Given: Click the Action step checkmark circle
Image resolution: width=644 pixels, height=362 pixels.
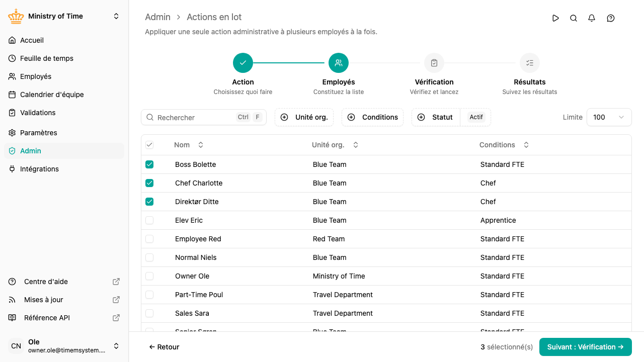Looking at the screenshot, I should [x=243, y=63].
